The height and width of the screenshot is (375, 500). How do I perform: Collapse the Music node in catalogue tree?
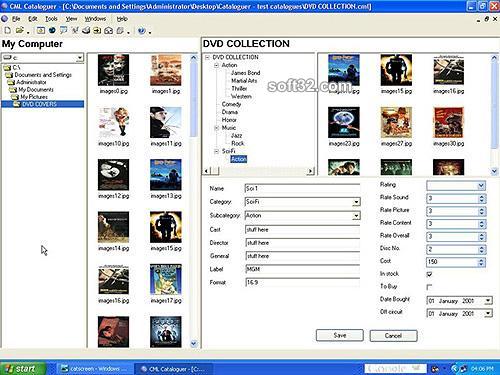[216, 128]
